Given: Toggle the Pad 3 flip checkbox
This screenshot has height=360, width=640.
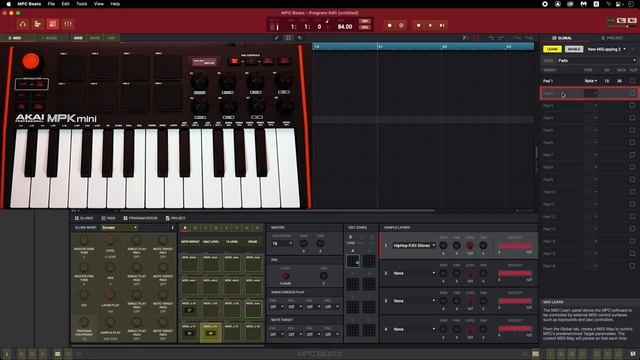Looking at the screenshot, I should [632, 106].
